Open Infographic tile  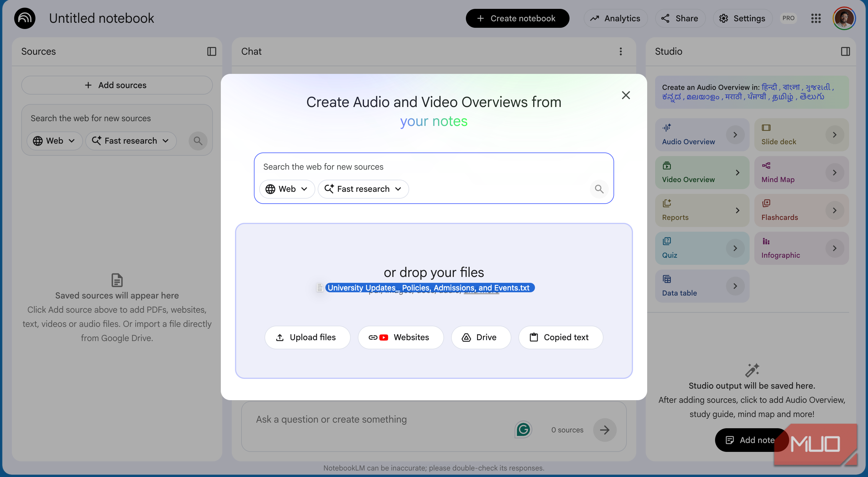click(801, 248)
